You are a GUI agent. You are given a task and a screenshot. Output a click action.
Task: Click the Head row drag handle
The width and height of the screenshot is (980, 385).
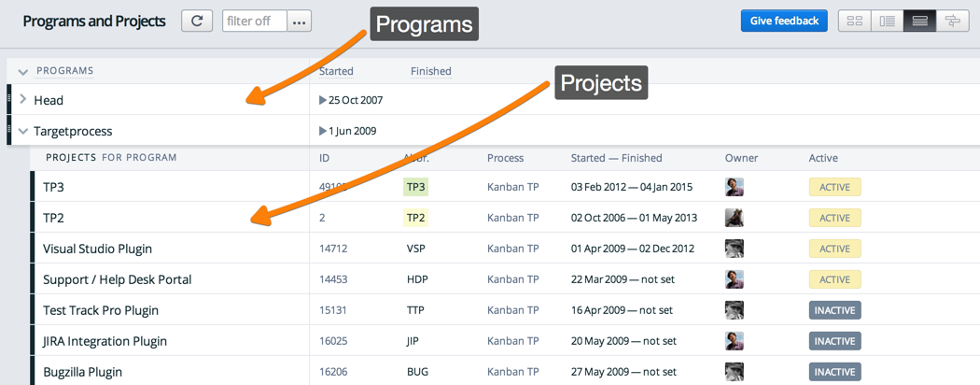[x=8, y=99]
